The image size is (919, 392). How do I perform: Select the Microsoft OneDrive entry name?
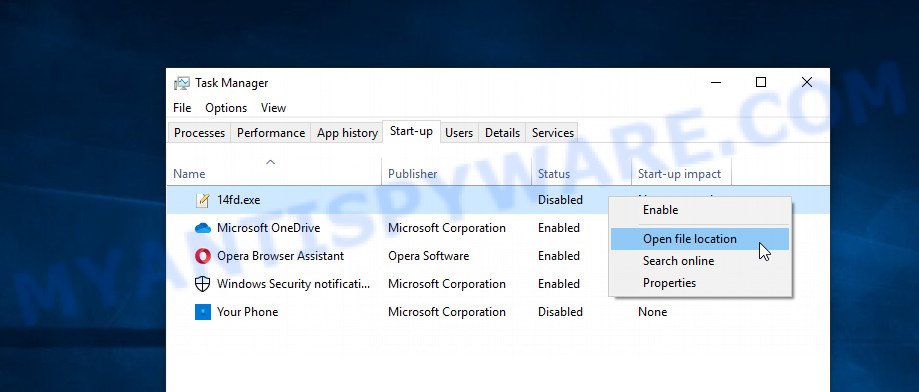(268, 228)
